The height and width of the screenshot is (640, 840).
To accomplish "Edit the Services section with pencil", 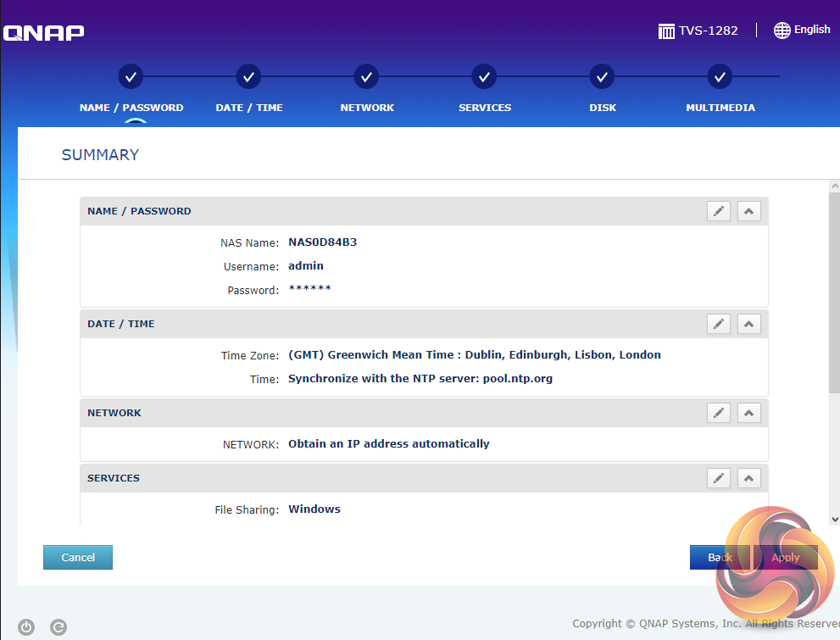I will pyautogui.click(x=719, y=478).
